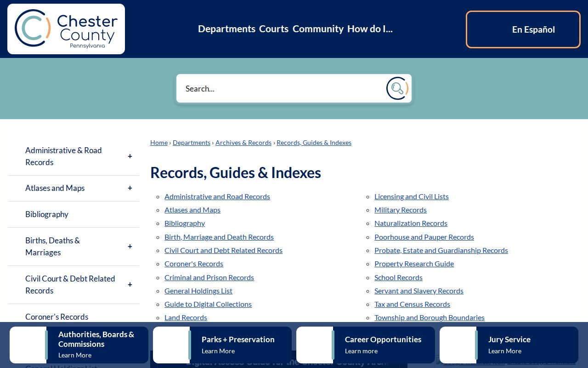Open Departments breadcrumb link
The height and width of the screenshot is (368, 588).
pyautogui.click(x=192, y=143)
